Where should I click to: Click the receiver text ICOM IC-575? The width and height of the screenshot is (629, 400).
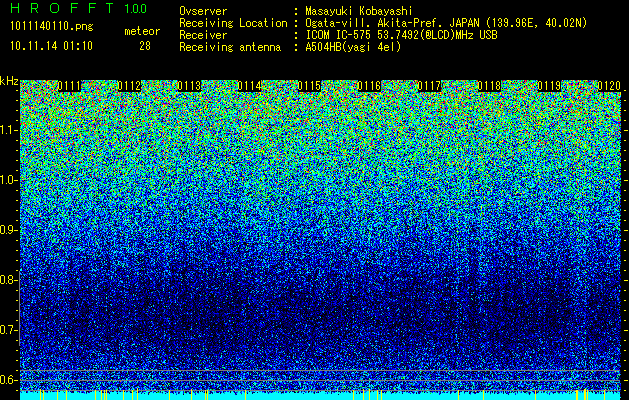point(338,35)
